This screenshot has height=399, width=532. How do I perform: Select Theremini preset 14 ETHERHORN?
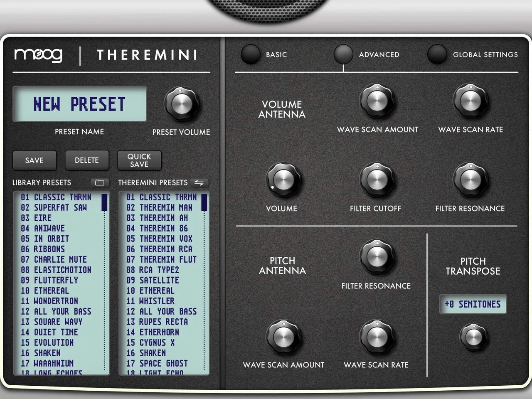[153, 332]
